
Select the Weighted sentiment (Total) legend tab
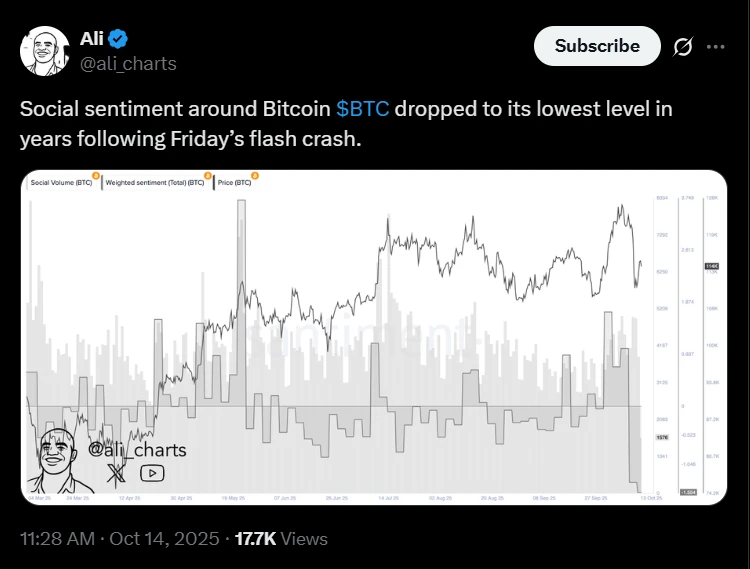click(x=154, y=183)
